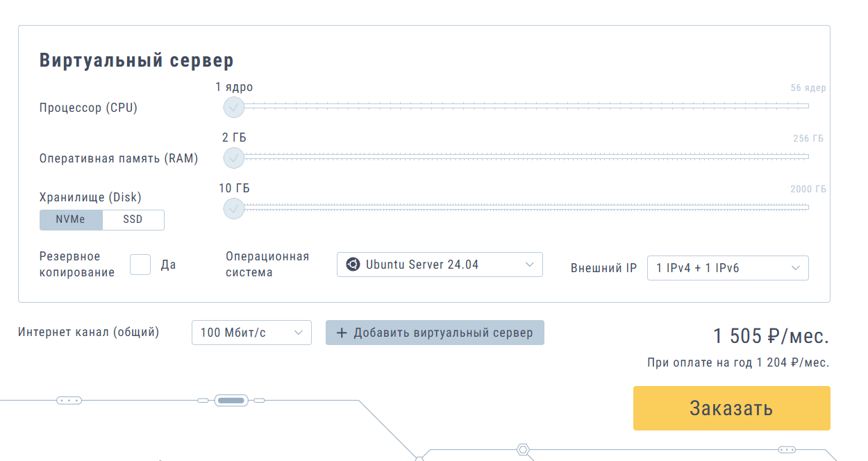Click the RAM slider handle at 2 ГБ
Screen dimensions: 868x461
234,158
